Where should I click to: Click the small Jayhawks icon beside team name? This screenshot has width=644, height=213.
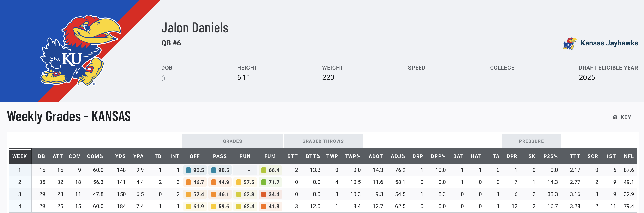coord(570,43)
